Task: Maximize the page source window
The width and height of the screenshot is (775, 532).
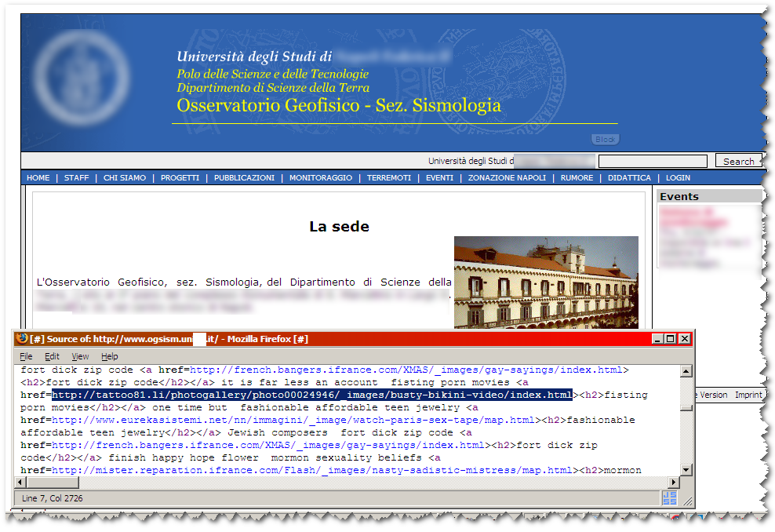Action: [x=670, y=339]
